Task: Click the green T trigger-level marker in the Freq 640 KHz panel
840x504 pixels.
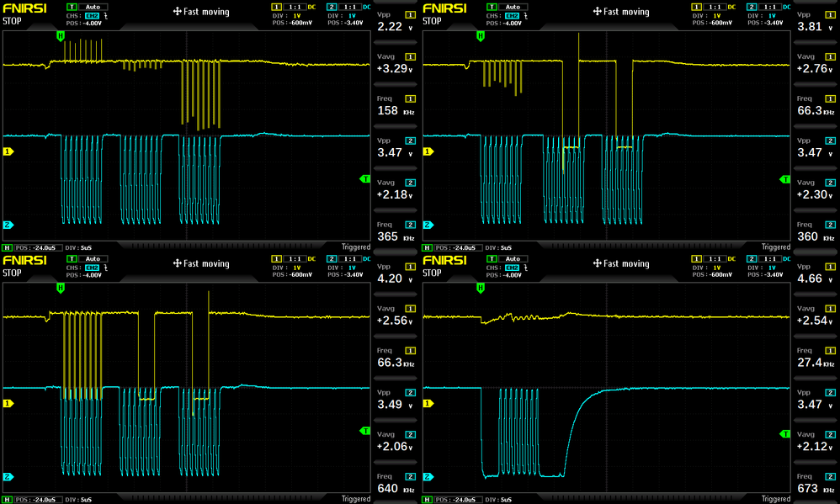Action: (x=364, y=431)
